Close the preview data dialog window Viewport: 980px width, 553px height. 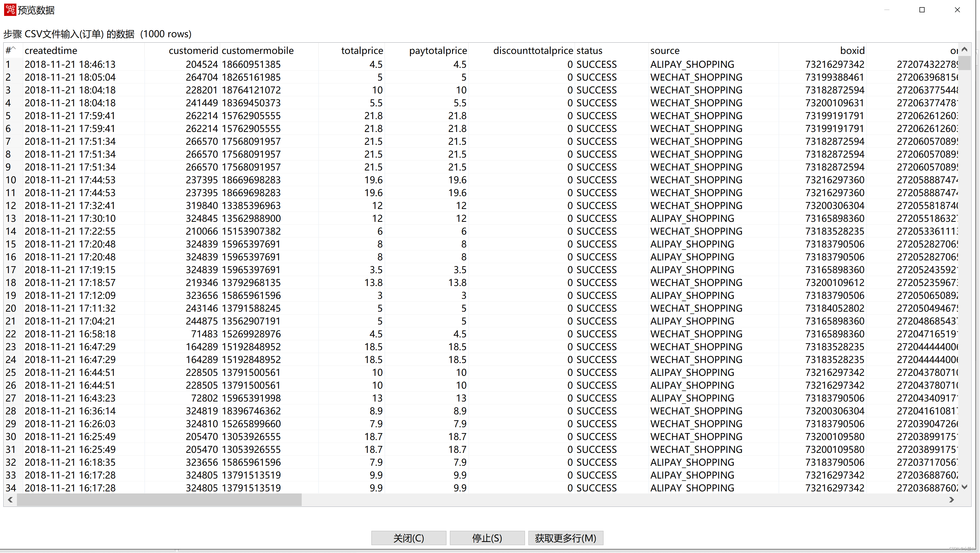coord(957,10)
